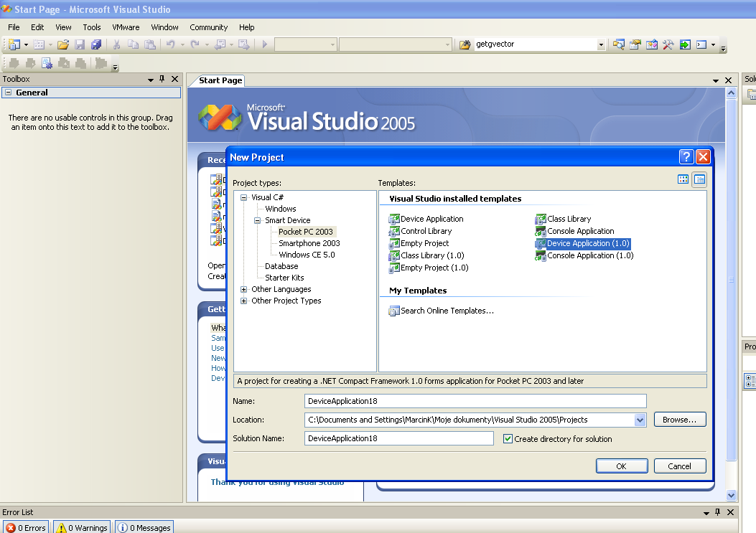
Task: Click the Open File folder icon
Action: pyautogui.click(x=63, y=44)
